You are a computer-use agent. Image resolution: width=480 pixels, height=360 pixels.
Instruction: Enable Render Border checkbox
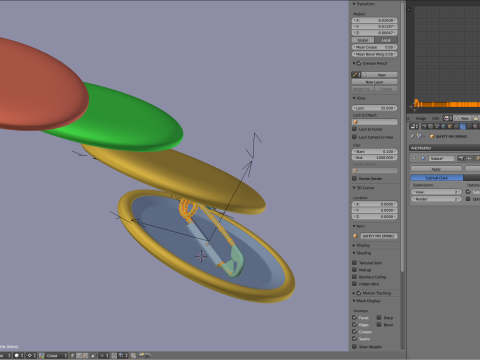(x=355, y=178)
